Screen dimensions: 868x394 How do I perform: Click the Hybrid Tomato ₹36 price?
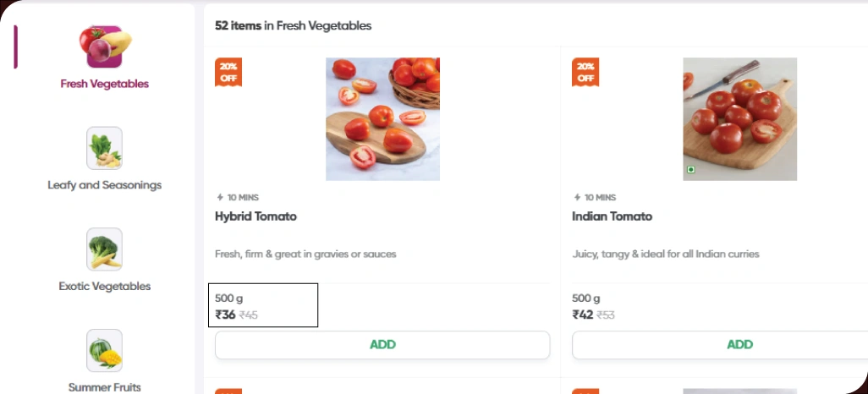coord(226,315)
